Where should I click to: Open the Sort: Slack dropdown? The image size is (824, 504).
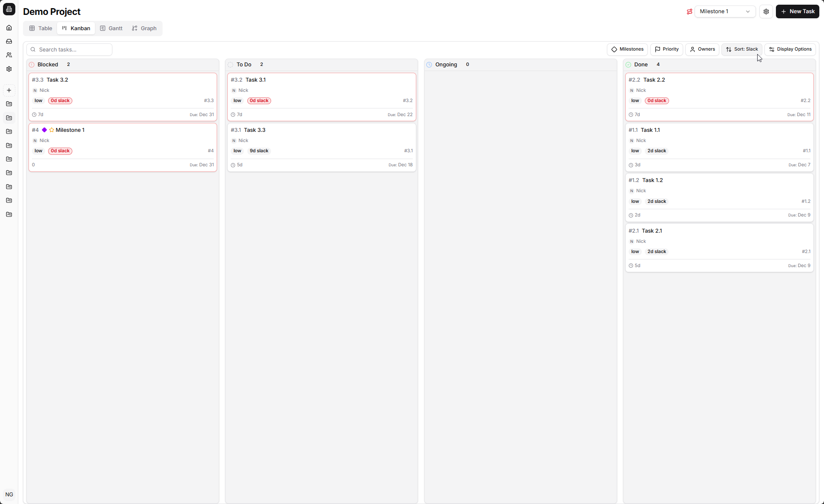tap(741, 49)
